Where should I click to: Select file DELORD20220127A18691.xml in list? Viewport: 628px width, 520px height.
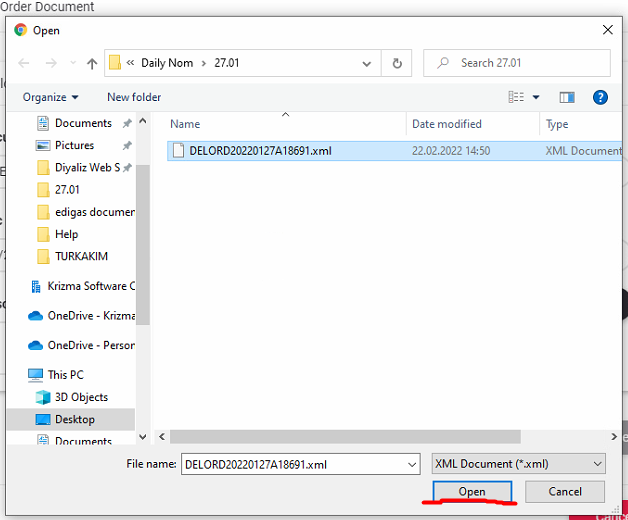tap(260, 151)
